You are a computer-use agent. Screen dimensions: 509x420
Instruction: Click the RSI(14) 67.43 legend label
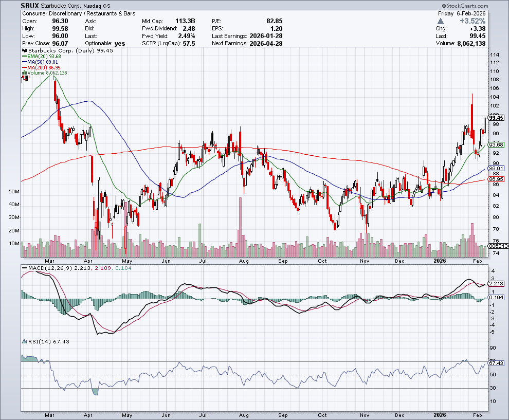[49, 341]
